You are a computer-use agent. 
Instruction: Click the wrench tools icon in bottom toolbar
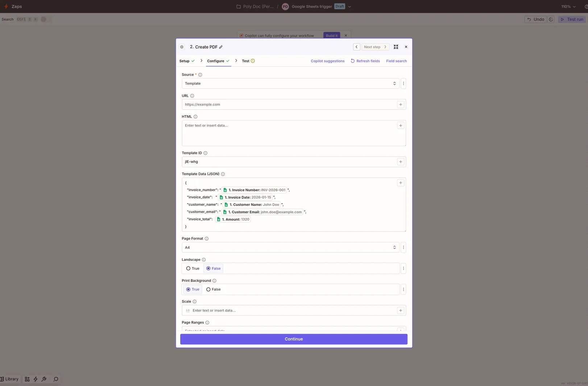coord(44,379)
